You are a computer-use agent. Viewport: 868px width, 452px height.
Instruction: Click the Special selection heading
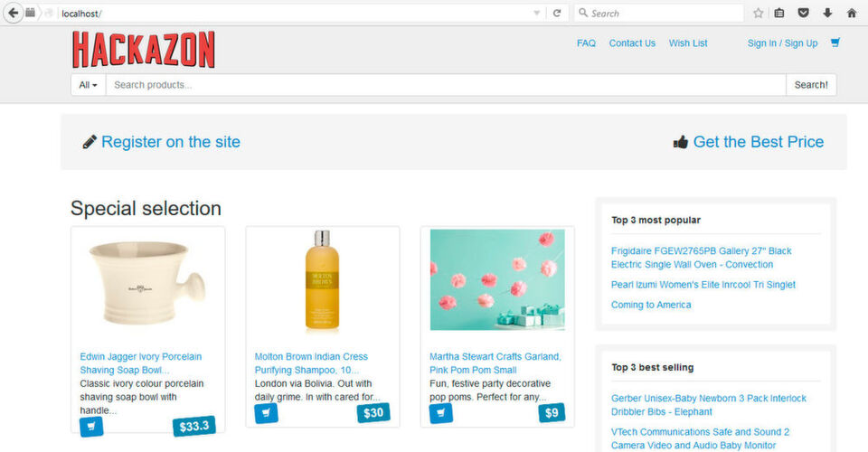[x=146, y=209]
